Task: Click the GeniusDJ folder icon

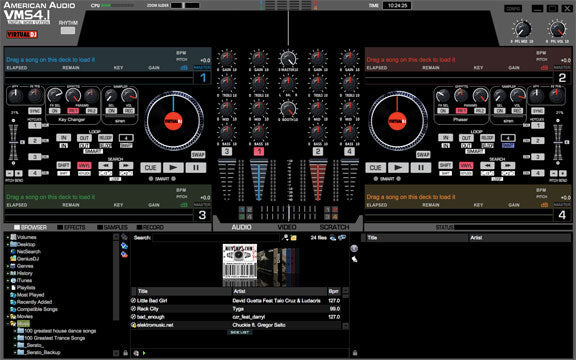Action: click(x=13, y=259)
